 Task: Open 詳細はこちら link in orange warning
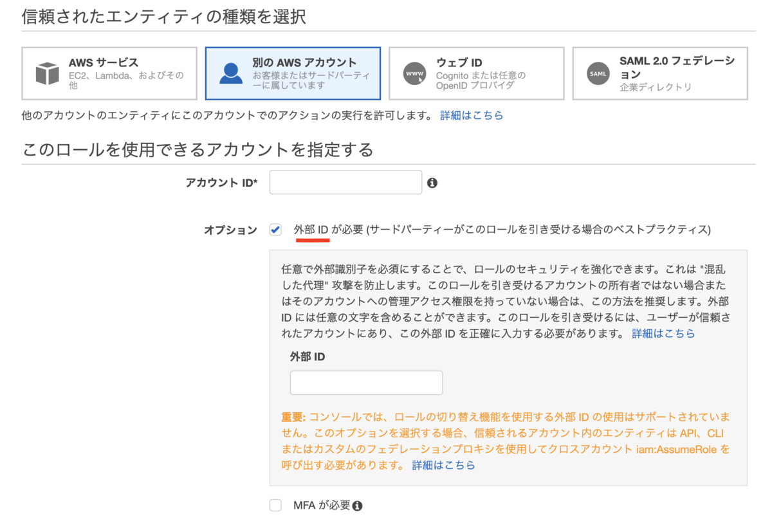pyautogui.click(x=444, y=465)
